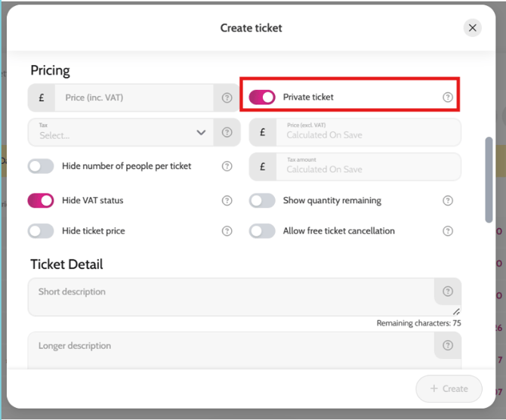
Task: Open help for Allow free ticket cancellation
Action: click(448, 231)
